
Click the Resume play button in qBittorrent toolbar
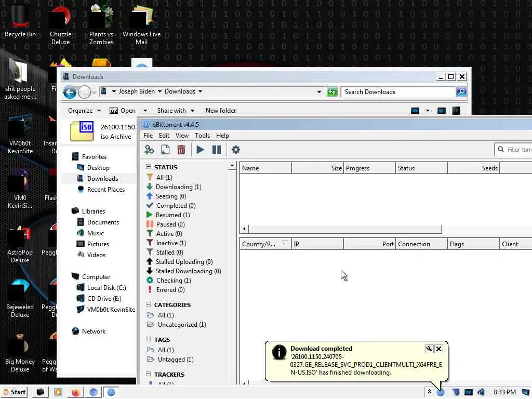pos(200,150)
